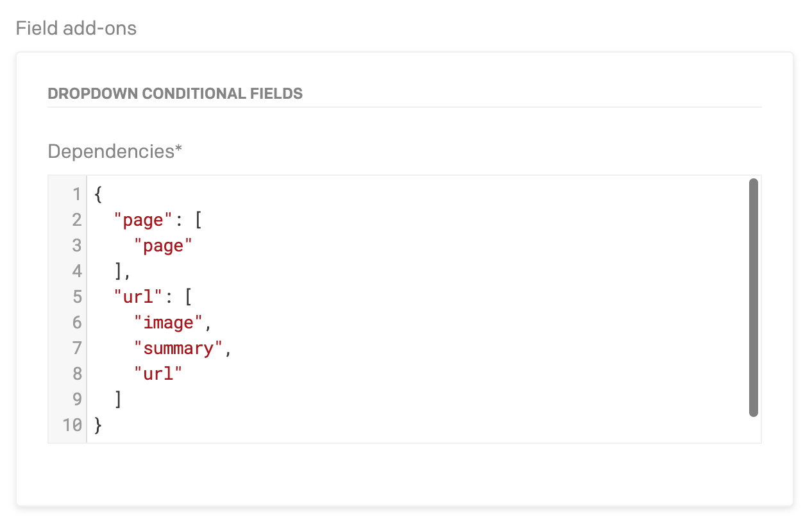Click line number 3 in the editor gutter
The width and height of the screenshot is (812, 526).
pyautogui.click(x=77, y=246)
